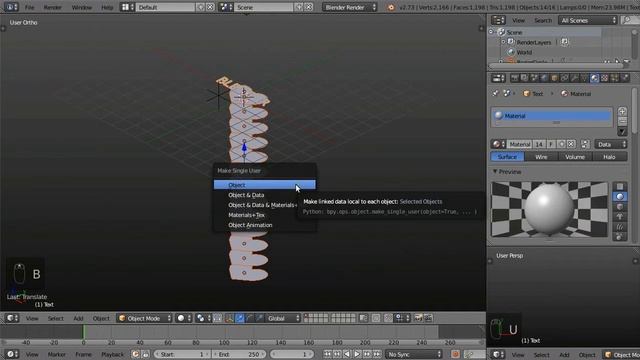Set preview type to sphere

click(x=620, y=197)
